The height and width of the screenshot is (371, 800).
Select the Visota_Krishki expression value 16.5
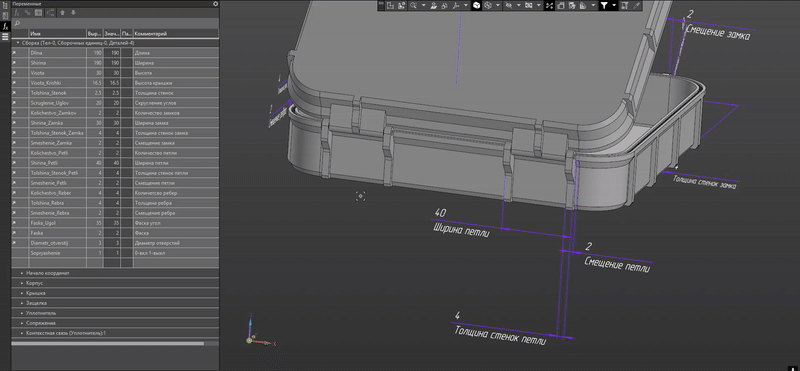[x=95, y=83]
